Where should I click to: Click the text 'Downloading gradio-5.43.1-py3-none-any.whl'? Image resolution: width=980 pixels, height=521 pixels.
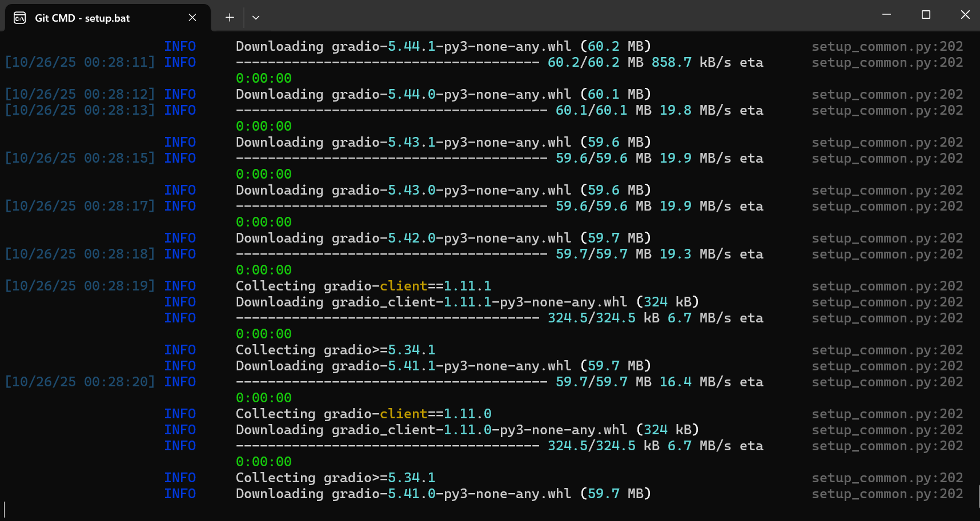point(403,142)
